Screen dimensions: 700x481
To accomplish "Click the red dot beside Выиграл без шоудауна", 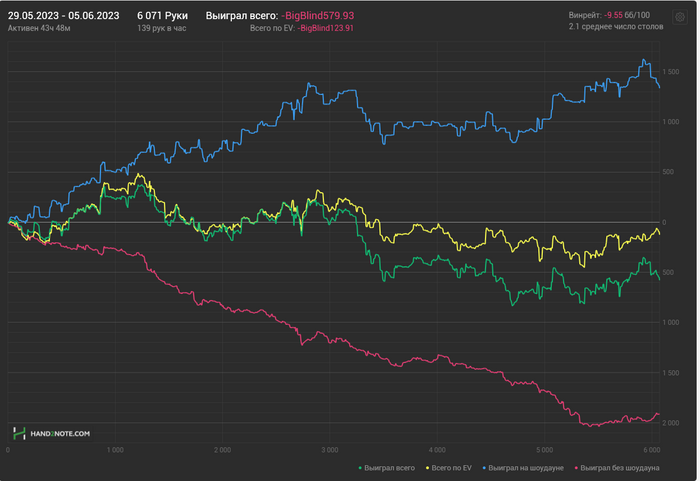I will point(578,468).
